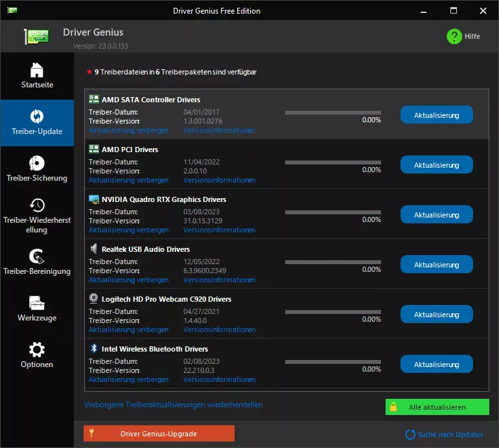
Task: Click the driver date 04/27/2021
Action: [201, 311]
